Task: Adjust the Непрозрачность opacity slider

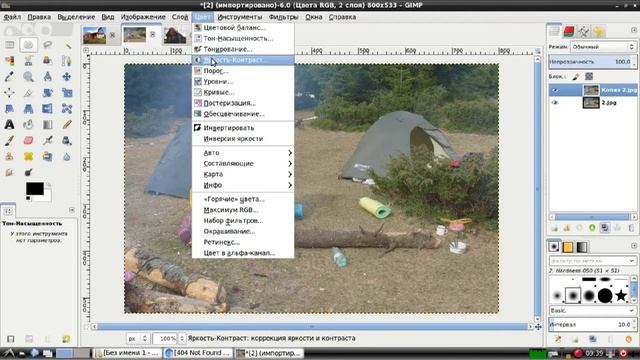Action: 592,62
